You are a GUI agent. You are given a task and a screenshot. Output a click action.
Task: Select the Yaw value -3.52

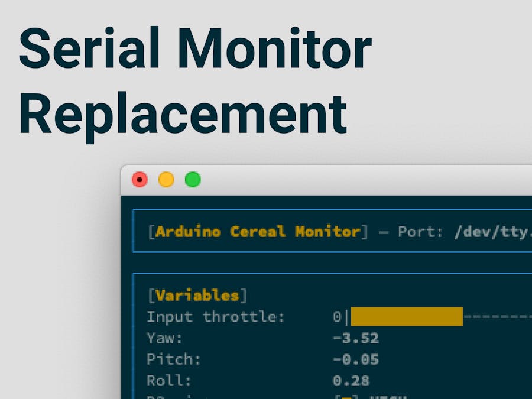pyautogui.click(x=356, y=338)
